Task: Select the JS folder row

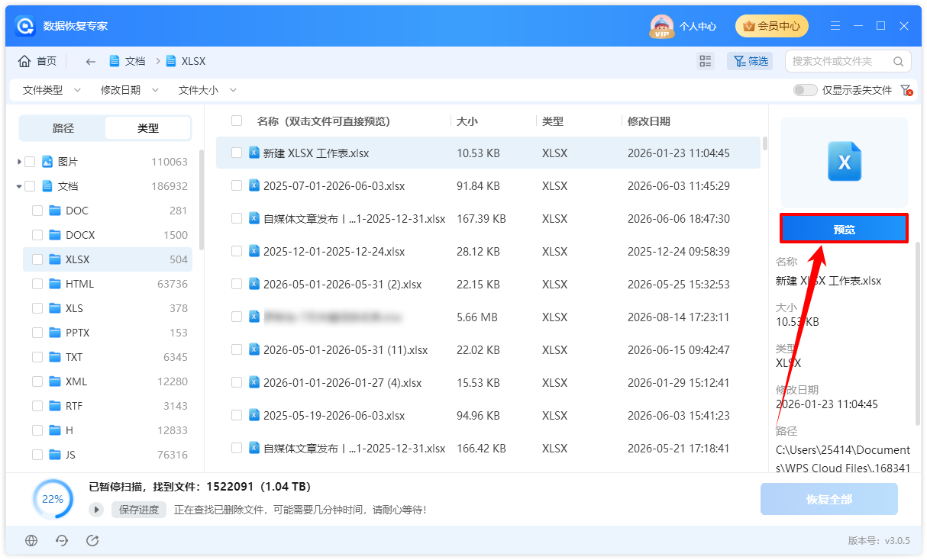Action: 108,455
